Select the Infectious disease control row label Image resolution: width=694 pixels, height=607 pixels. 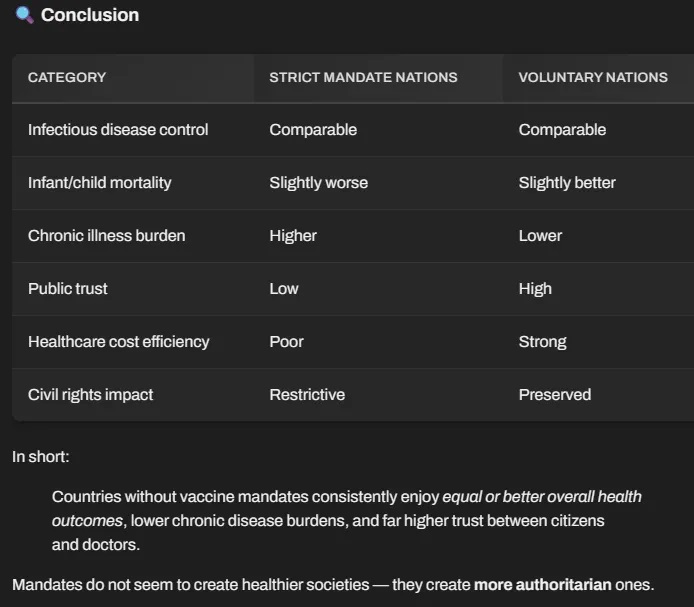pos(118,130)
